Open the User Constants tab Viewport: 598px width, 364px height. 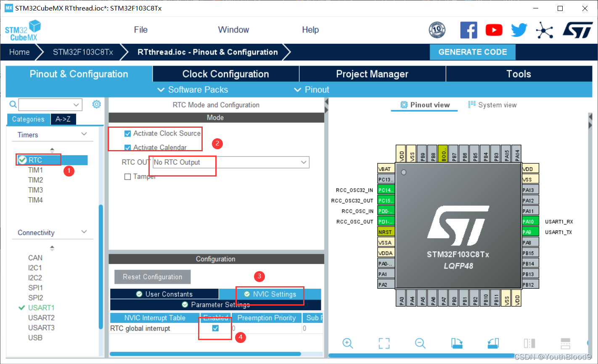164,294
